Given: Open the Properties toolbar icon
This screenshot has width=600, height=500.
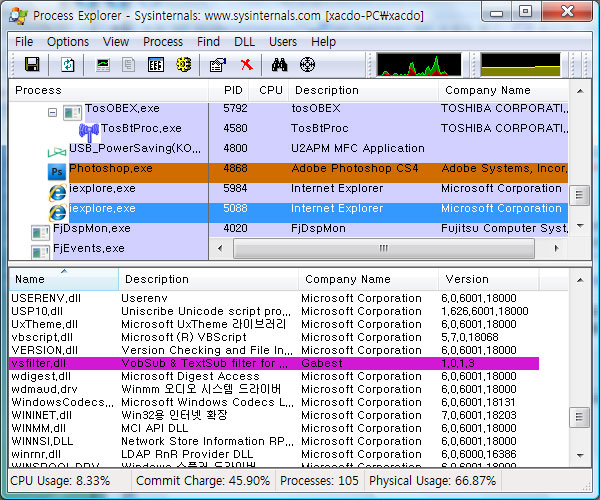Looking at the screenshot, I should 218,64.
